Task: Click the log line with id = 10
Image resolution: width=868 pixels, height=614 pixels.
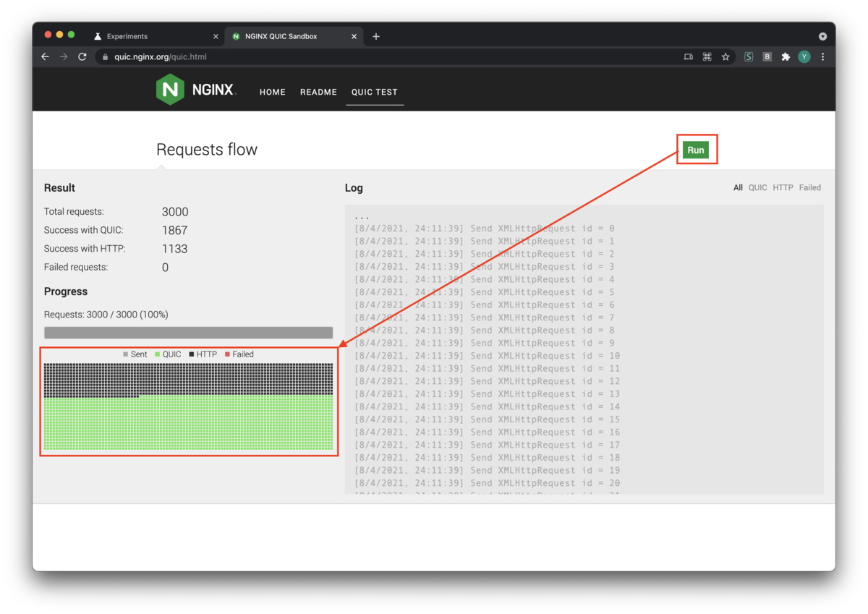Action: point(487,356)
